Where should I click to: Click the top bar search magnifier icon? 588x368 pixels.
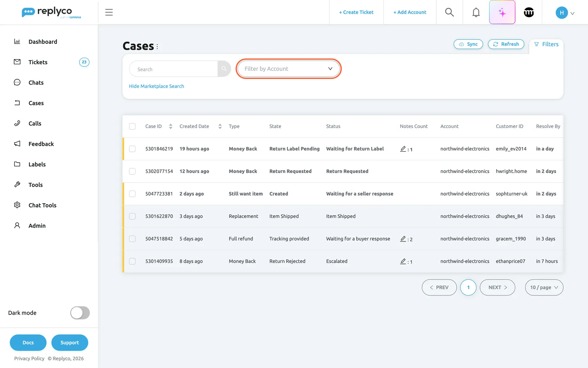(x=449, y=12)
